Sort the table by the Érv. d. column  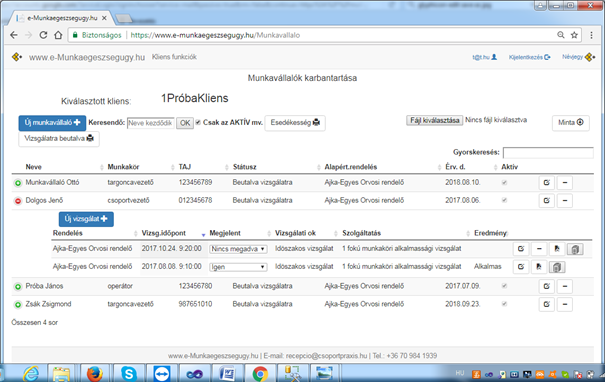tap(455, 167)
